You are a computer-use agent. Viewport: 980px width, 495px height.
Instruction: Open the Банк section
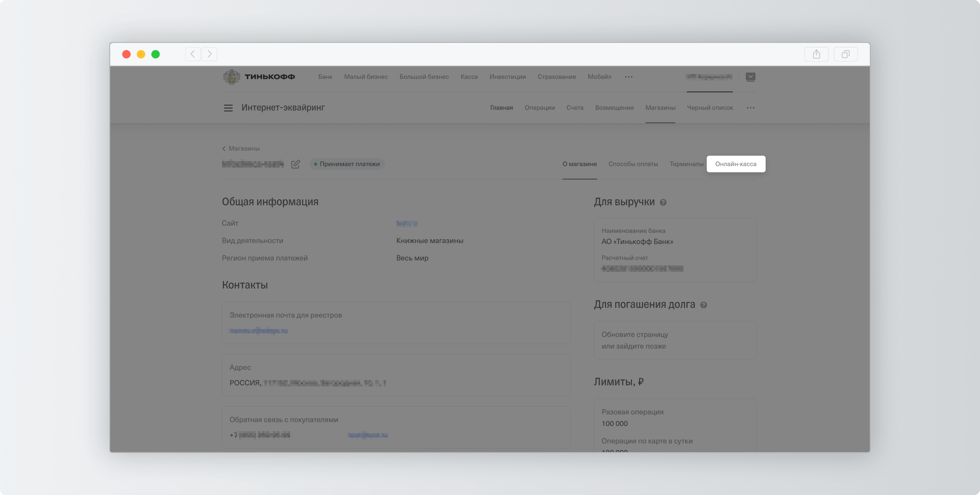(325, 77)
